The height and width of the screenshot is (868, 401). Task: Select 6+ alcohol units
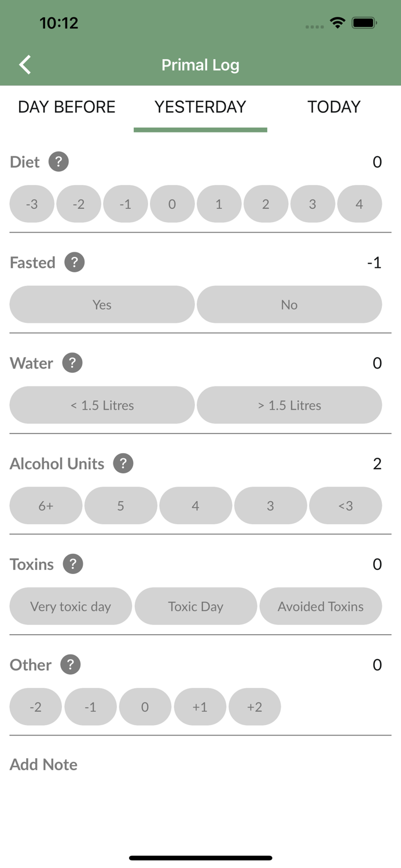pyautogui.click(x=46, y=506)
